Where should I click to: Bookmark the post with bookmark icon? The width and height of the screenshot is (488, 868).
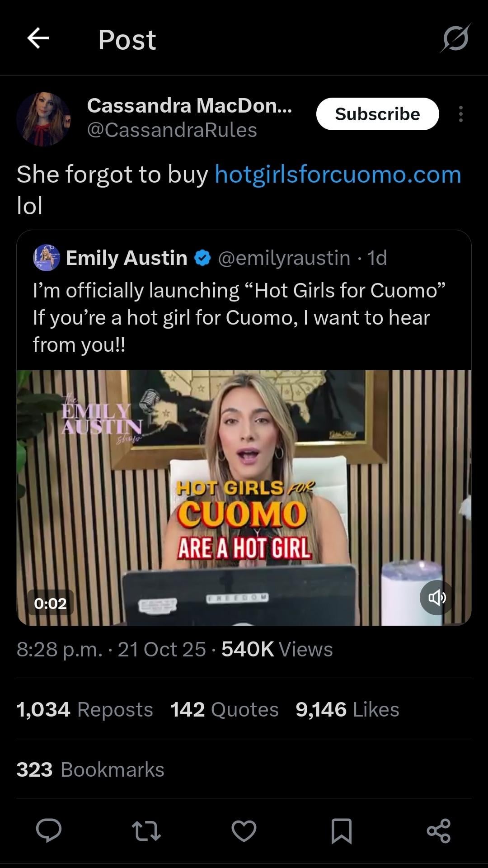pyautogui.click(x=341, y=831)
